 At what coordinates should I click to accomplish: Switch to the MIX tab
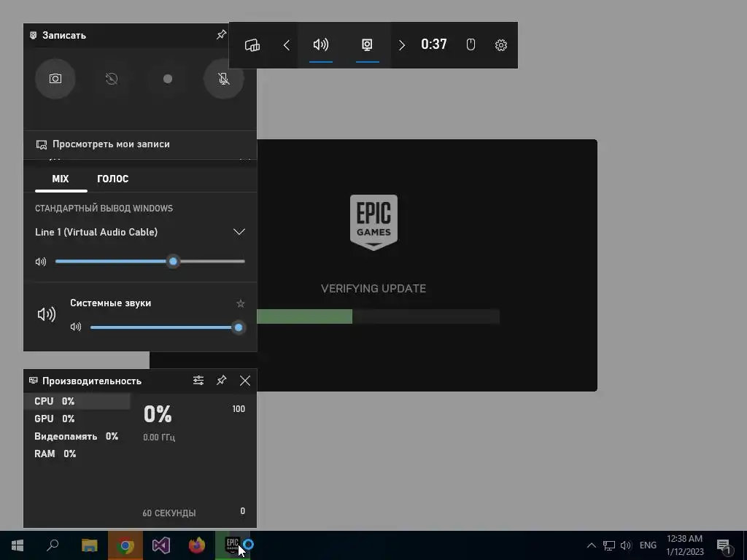pyautogui.click(x=61, y=179)
